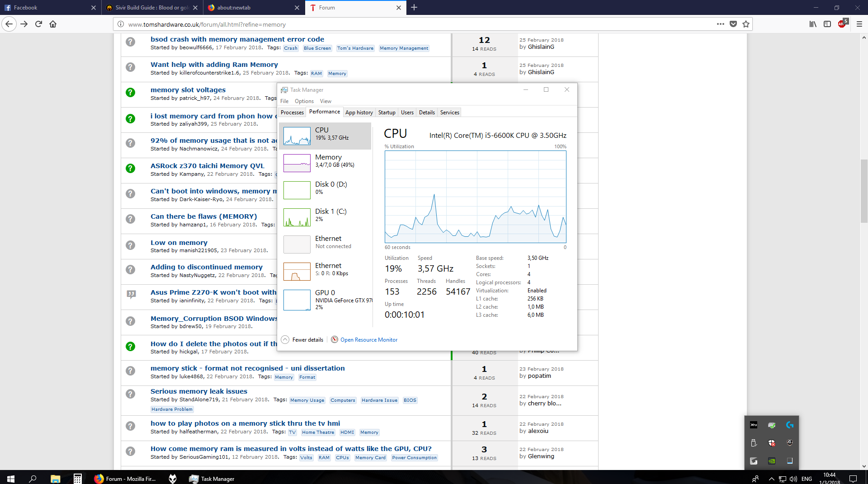868x484 pixels.
Task: Select Disk 0 (D:) in Task Manager
Action: (325, 190)
